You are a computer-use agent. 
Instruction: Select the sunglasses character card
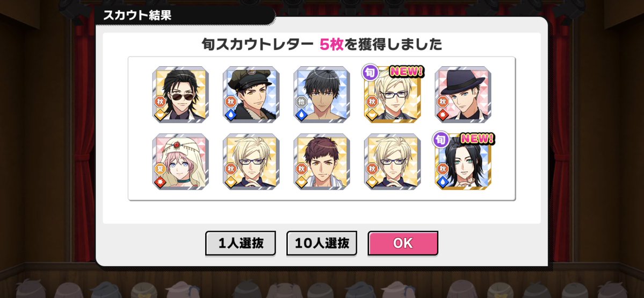coord(180,94)
